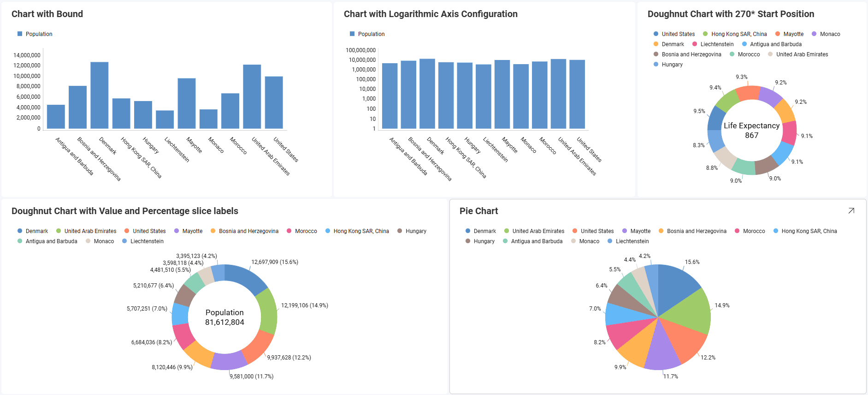Toggle Hong Kong SAR legend in 270° Doughnut chart
The width and height of the screenshot is (868, 395).
coord(735,34)
